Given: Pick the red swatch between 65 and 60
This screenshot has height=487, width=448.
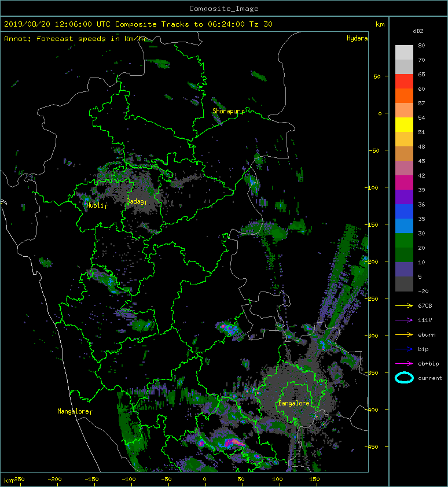Looking at the screenshot, I should [x=404, y=82].
